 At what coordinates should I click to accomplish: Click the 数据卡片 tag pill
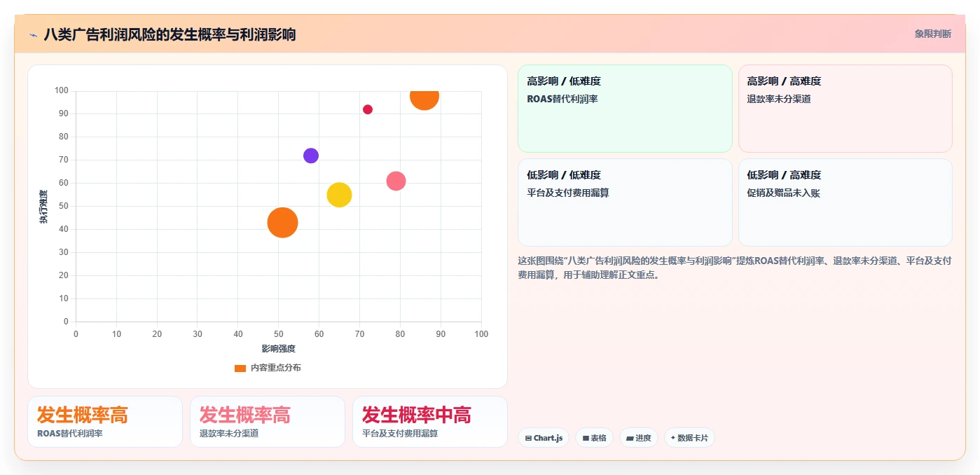coord(689,438)
